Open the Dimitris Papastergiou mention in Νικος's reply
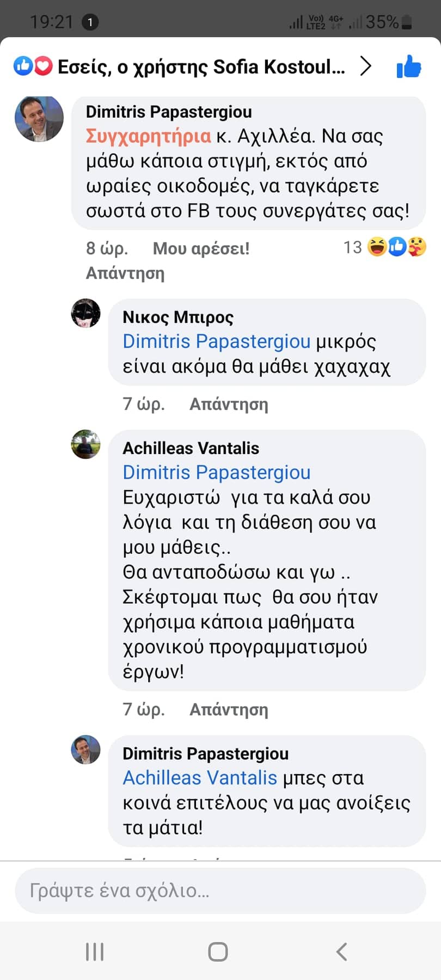The width and height of the screenshot is (441, 980). click(x=216, y=341)
